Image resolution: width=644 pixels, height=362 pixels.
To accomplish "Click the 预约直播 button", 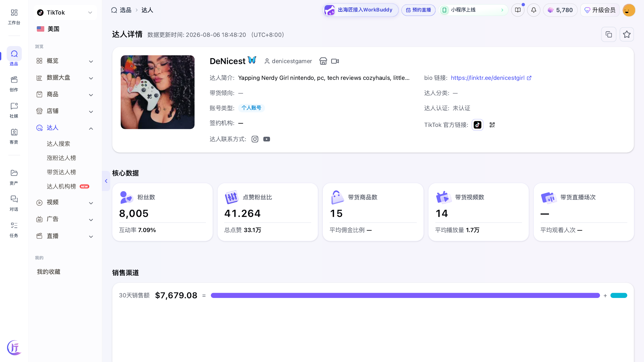I will (418, 10).
